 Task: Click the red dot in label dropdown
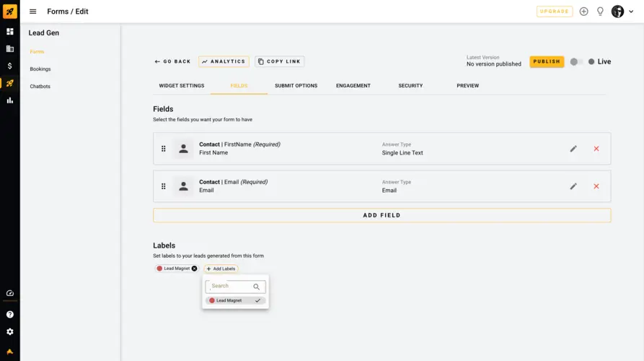click(x=212, y=300)
